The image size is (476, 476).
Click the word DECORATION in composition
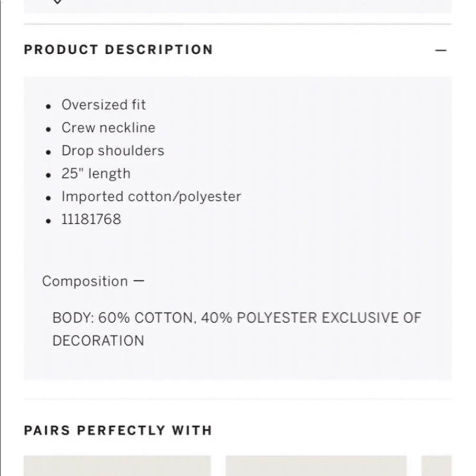98,341
